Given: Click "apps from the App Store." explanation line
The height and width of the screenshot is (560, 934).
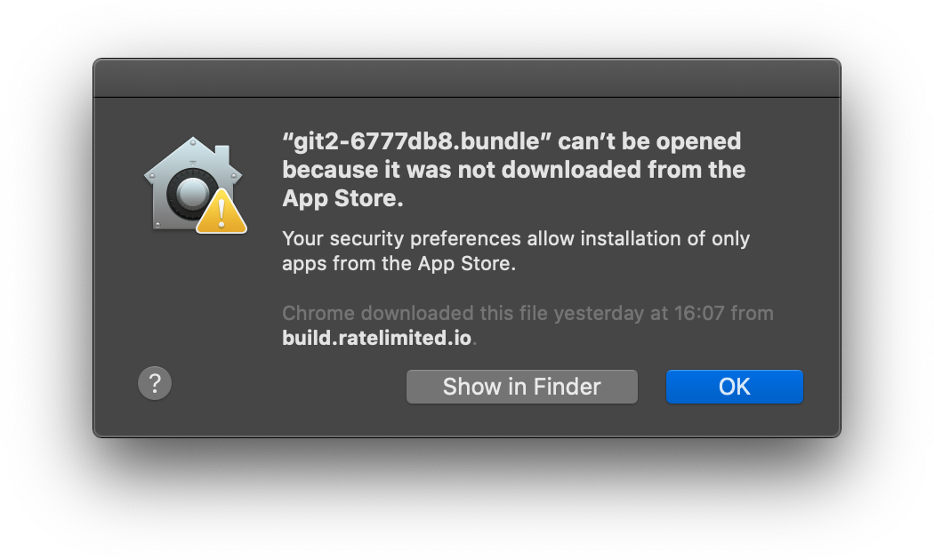Looking at the screenshot, I should point(399,263).
